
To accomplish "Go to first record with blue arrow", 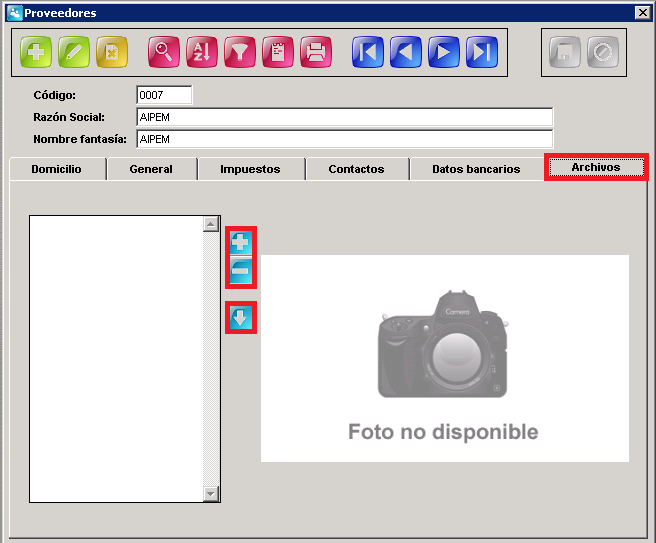I will pyautogui.click(x=368, y=52).
